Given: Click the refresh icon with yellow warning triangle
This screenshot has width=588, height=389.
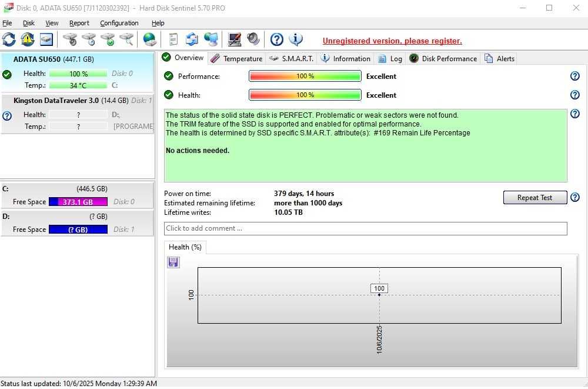Looking at the screenshot, I should pos(28,39).
